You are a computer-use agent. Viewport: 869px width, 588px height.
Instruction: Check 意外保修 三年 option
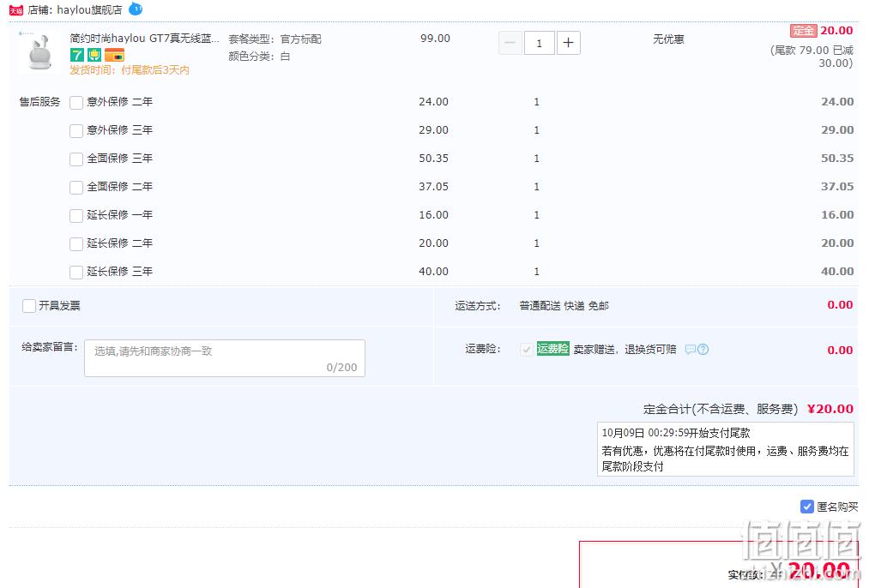click(x=76, y=130)
